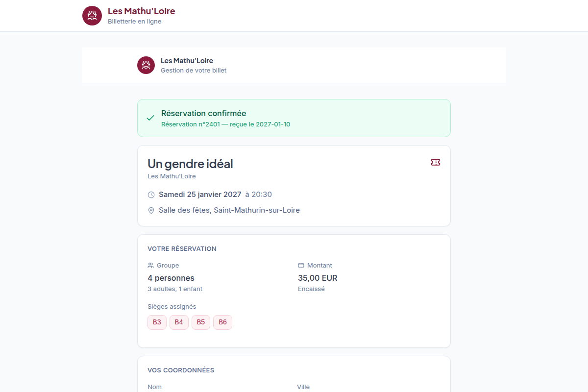Click the 'VOTRE RÉSERVATION' section heading

[182, 249]
